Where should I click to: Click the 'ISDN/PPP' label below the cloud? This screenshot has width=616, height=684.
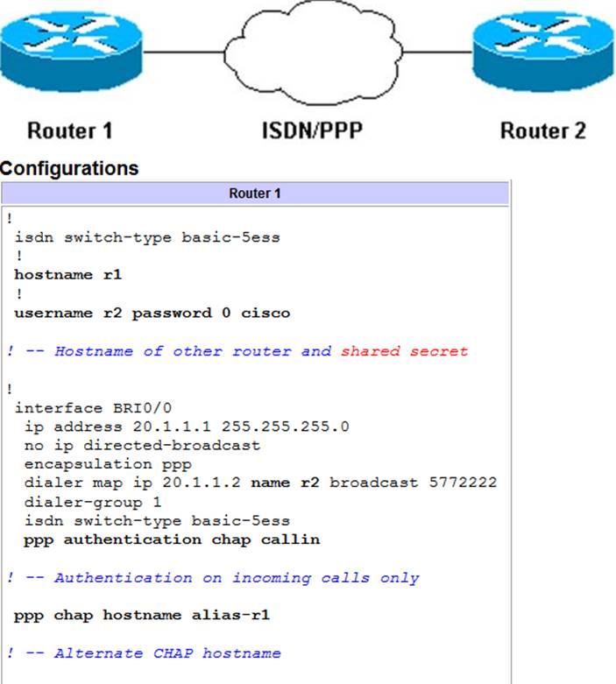[x=311, y=131]
